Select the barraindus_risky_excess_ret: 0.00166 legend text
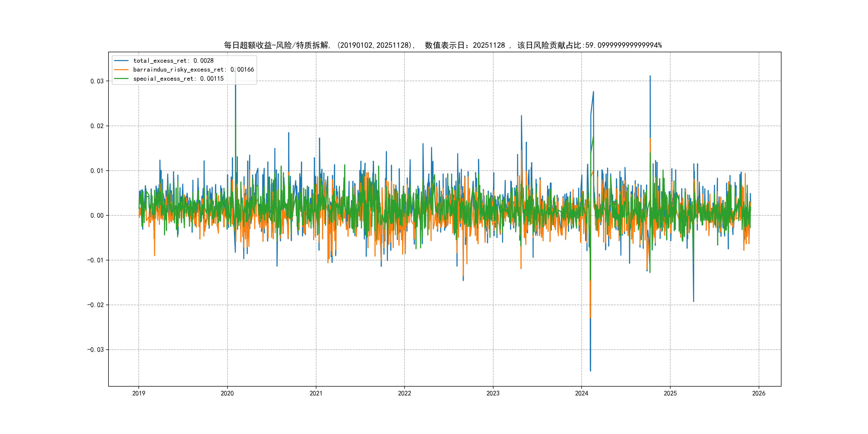 (x=193, y=70)
